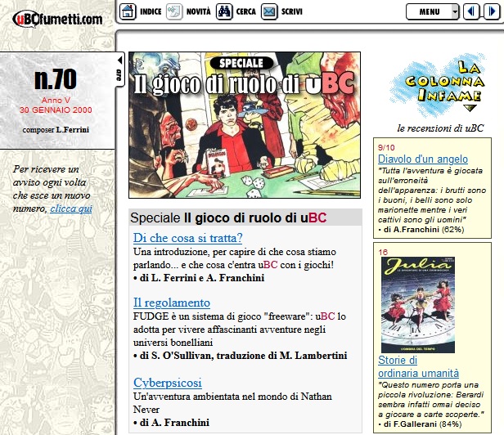Image resolution: width=504 pixels, height=435 pixels.
Task: Click the Scrivi envelope icon
Action: 268,11
